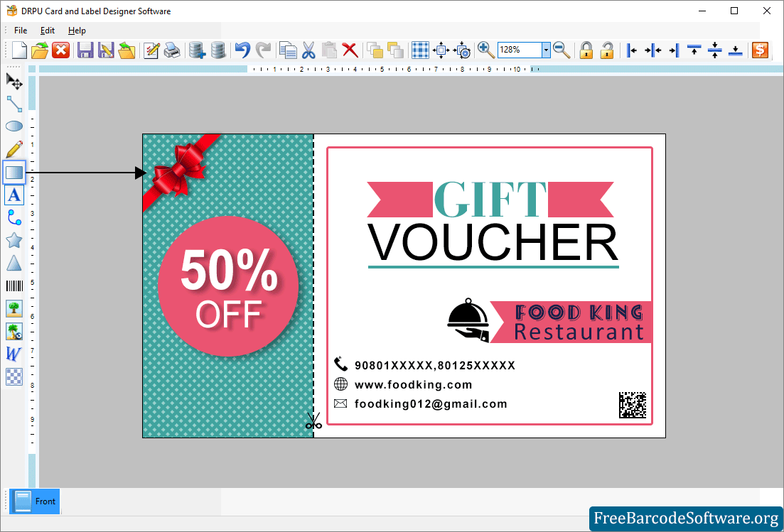Image resolution: width=784 pixels, height=532 pixels.
Task: Select the Pencil tool
Action: [x=14, y=149]
